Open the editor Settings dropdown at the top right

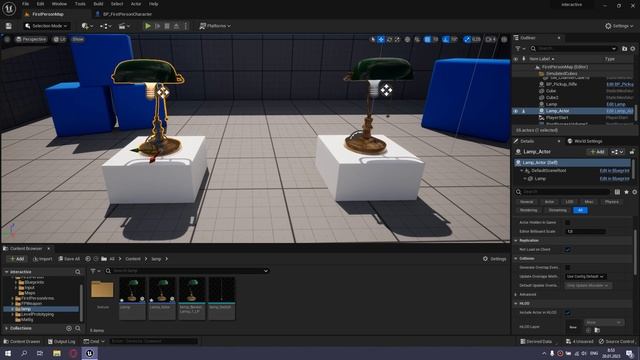[x=619, y=26]
